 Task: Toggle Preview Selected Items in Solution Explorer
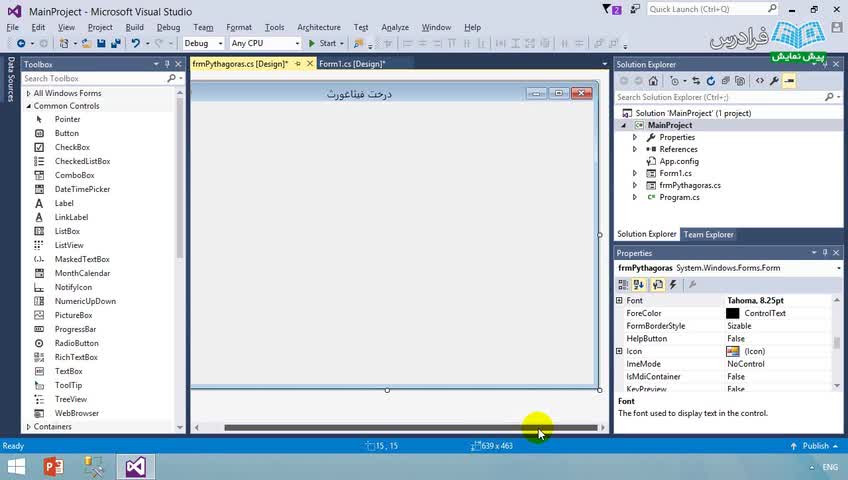[x=790, y=81]
